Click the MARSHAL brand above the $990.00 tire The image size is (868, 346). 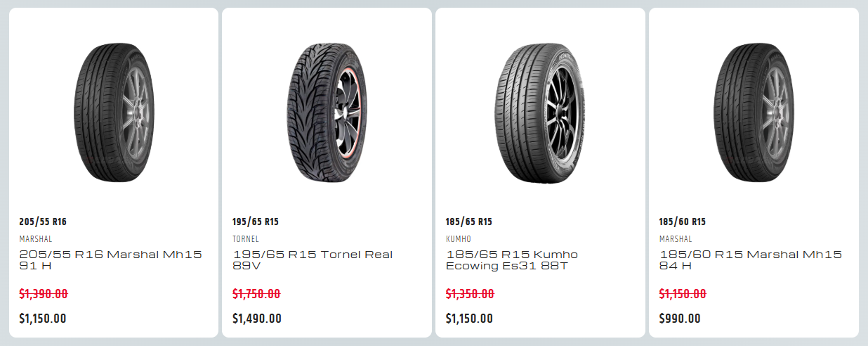(676, 239)
